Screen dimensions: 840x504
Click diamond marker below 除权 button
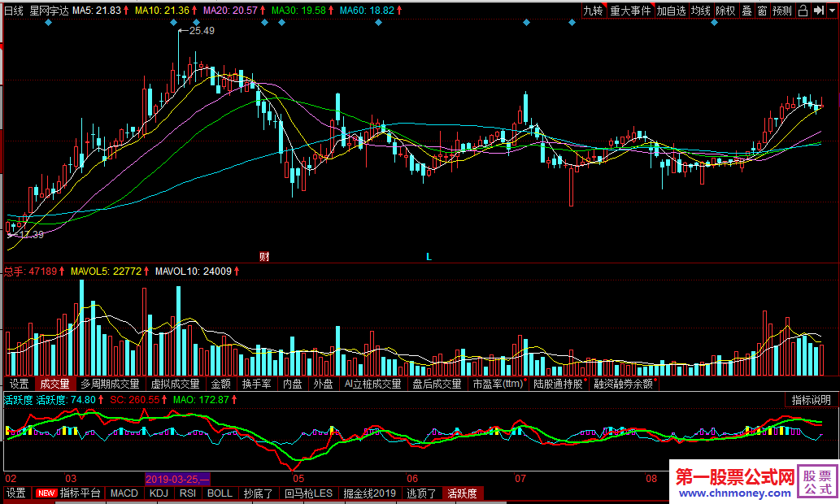pos(714,23)
